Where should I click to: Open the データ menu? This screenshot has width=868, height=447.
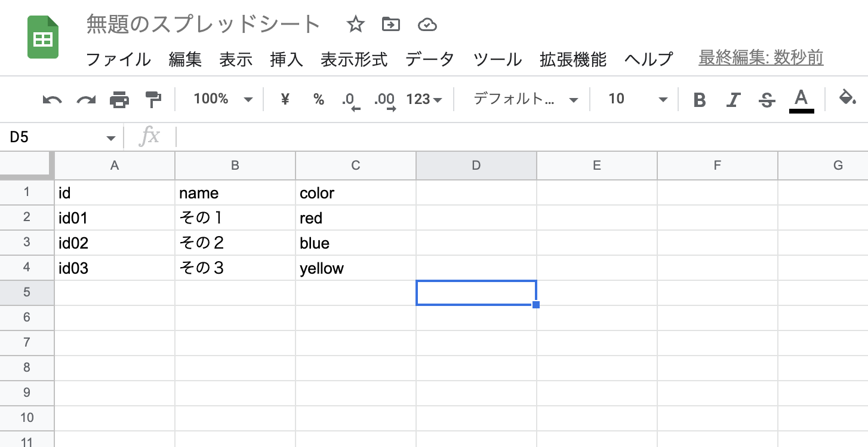click(429, 59)
